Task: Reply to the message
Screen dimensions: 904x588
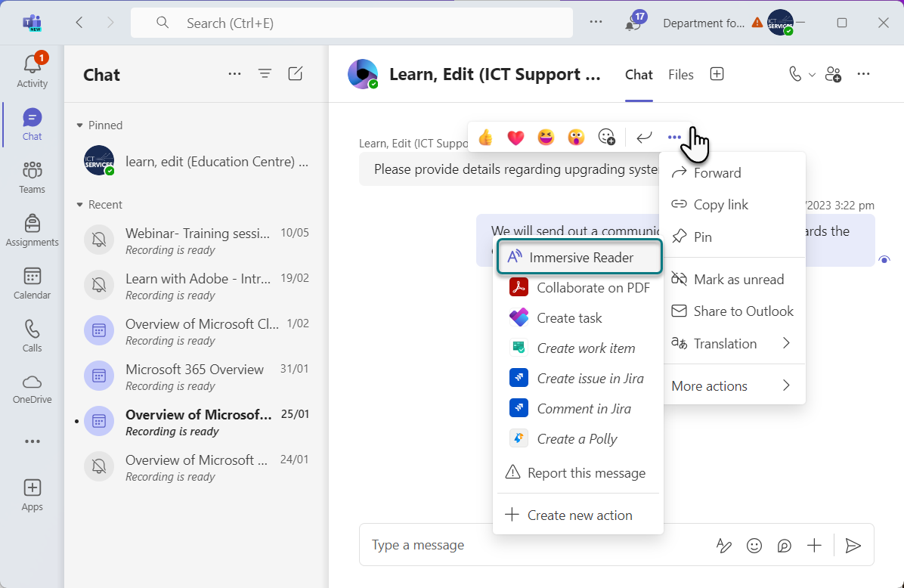Action: pos(644,138)
